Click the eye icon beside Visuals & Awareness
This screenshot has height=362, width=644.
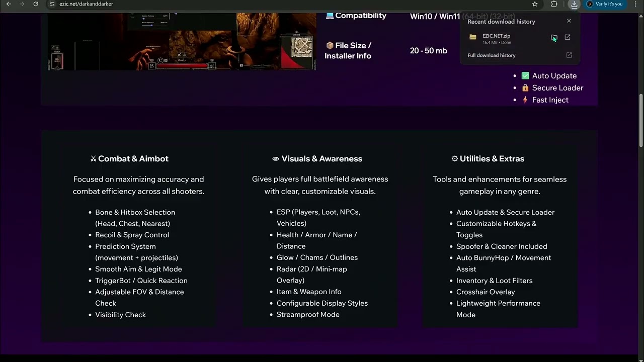pyautogui.click(x=276, y=159)
